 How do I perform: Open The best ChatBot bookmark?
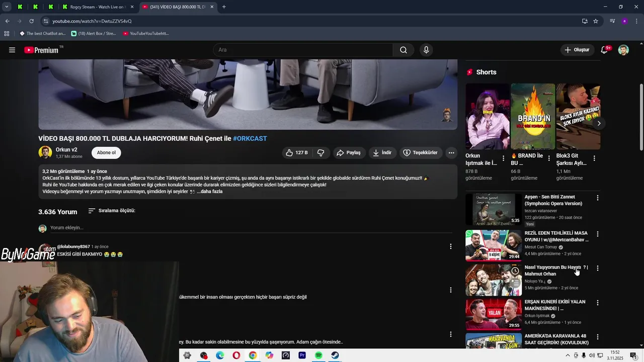click(42, 33)
